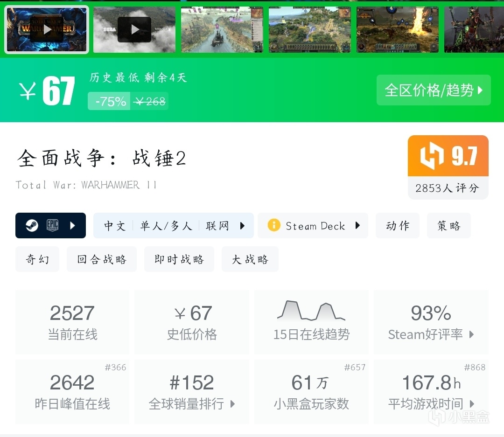Select the 回合战略 genre tag
This screenshot has width=504, height=437.
coord(102,259)
